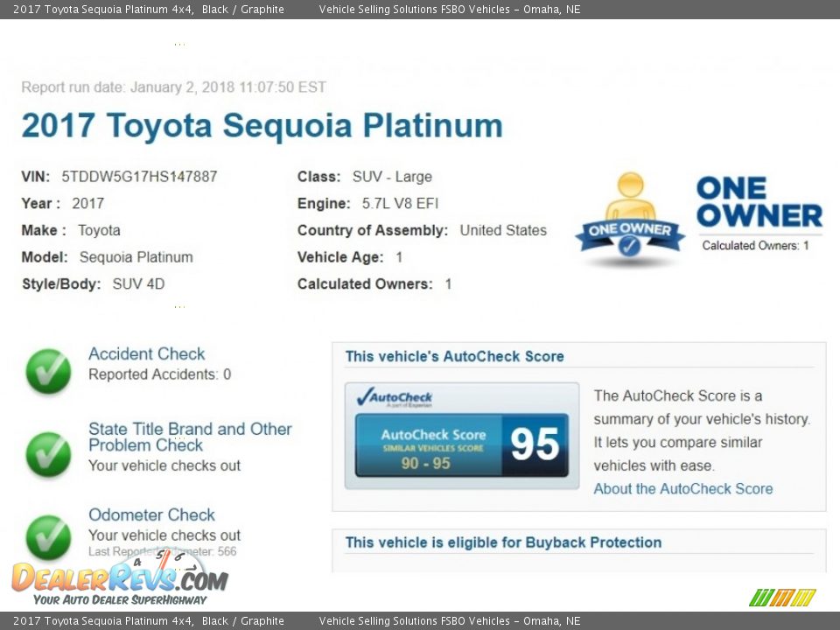Click Last Reported Odometer: 566 text
The width and height of the screenshot is (840, 630).
[163, 551]
